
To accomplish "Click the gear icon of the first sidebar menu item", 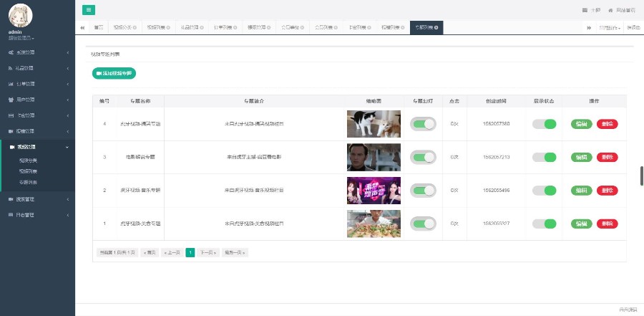I will [11, 53].
